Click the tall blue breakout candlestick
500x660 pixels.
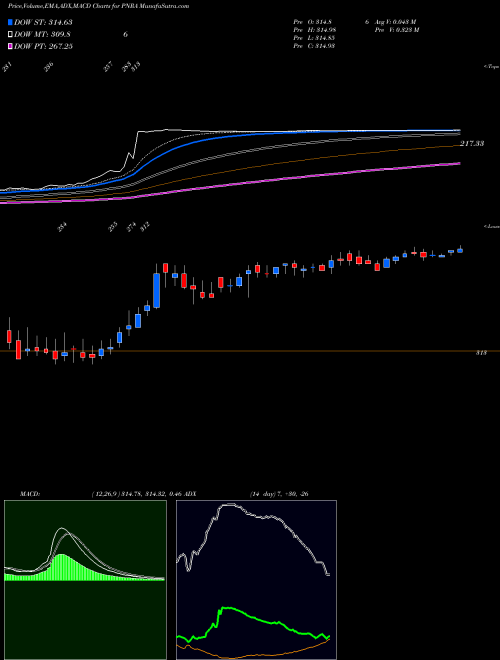(x=157, y=290)
